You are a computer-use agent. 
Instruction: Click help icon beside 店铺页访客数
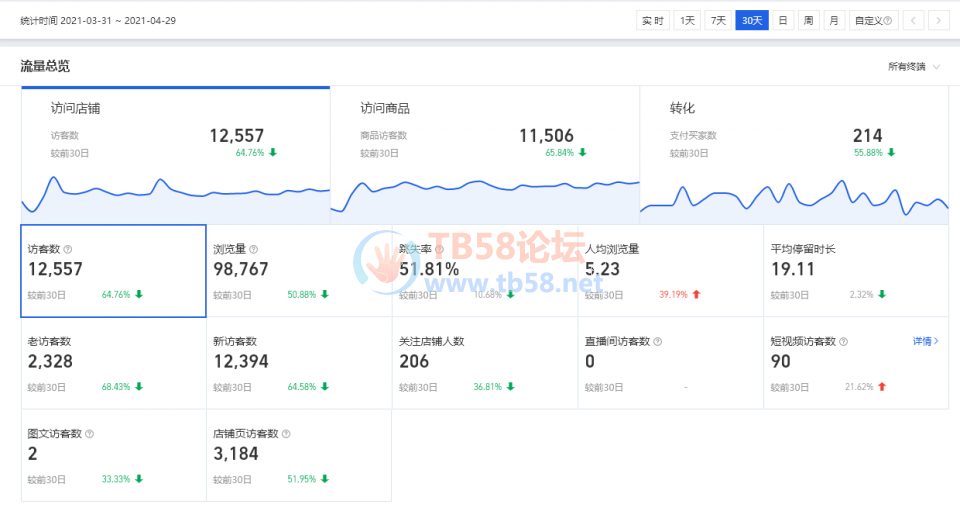pyautogui.click(x=286, y=434)
